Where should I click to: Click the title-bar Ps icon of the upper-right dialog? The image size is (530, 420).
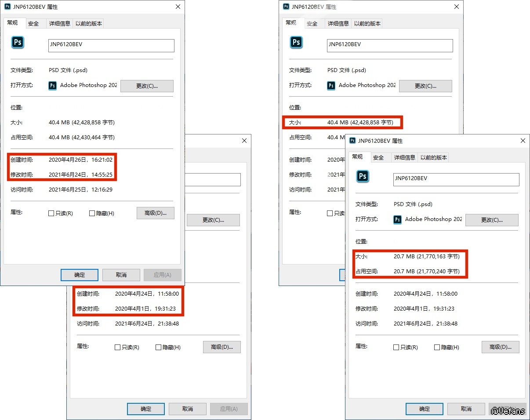286,7
